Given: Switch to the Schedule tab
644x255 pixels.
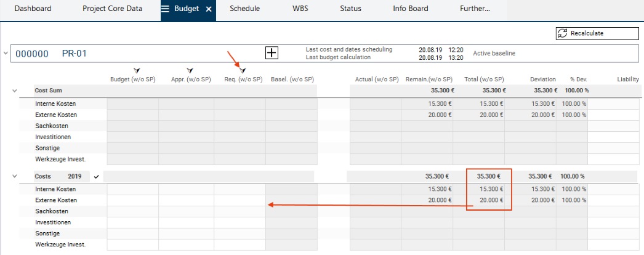Looking at the screenshot, I should tap(244, 9).
